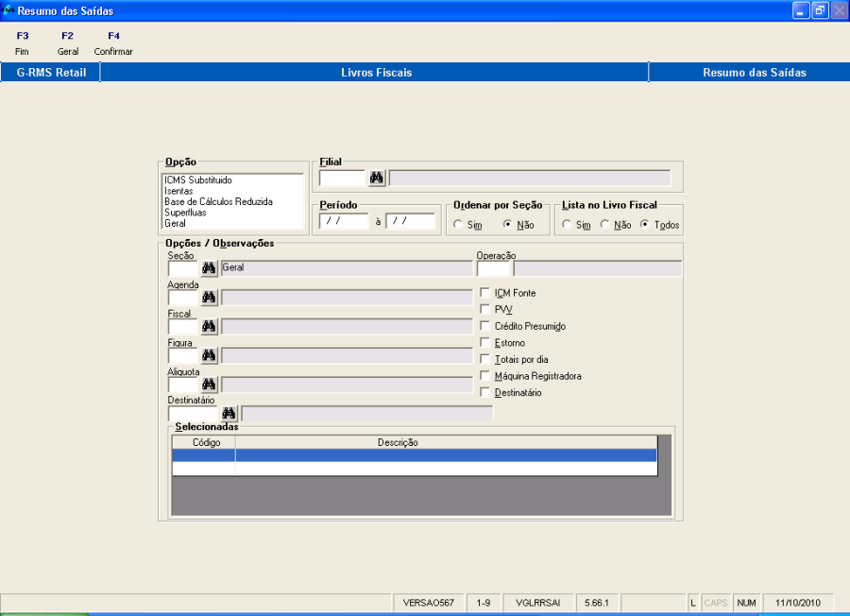
Task: Open the Aliquota lookup binoculars icon
Action: 209,385
